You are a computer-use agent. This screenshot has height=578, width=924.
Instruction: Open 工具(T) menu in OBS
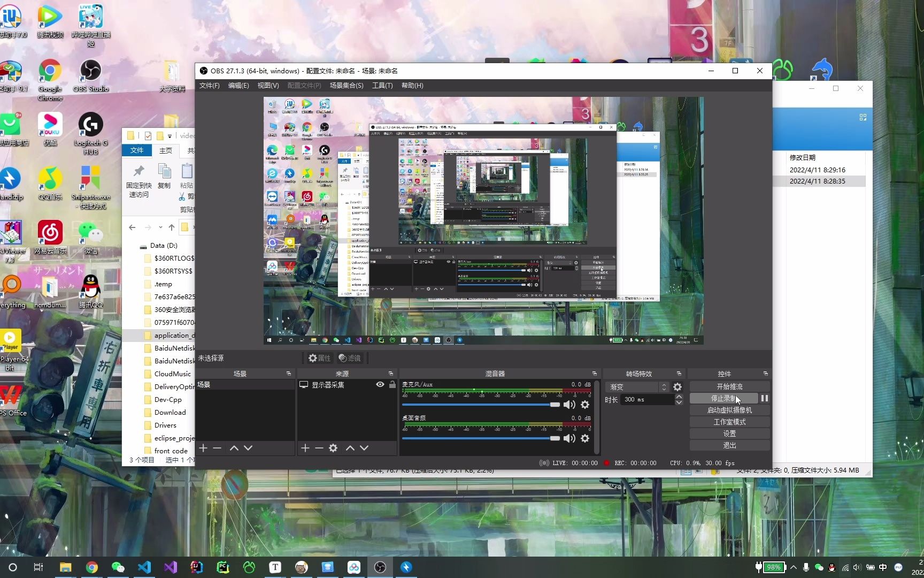click(382, 86)
